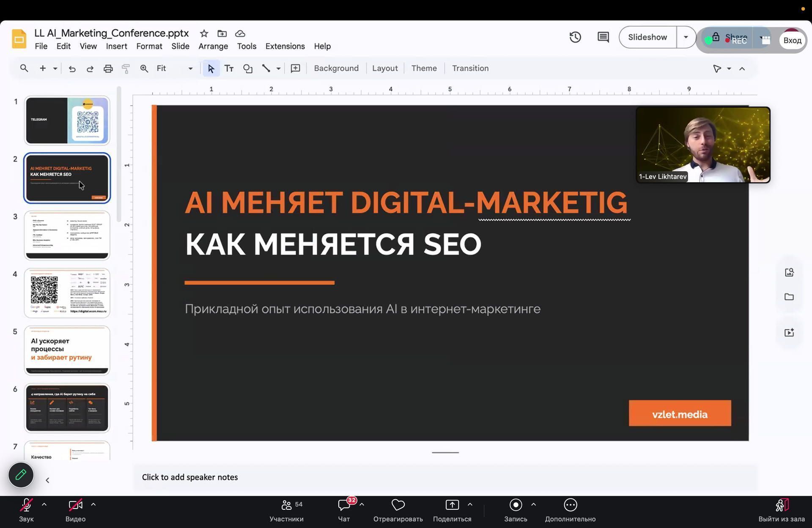812x528 pixels.
Task: Expand the Slideshow options arrow
Action: [686, 37]
